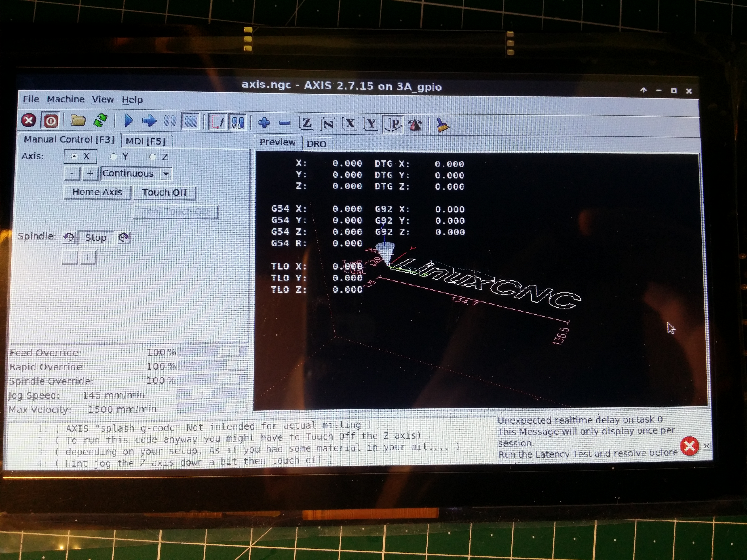Screen dimensions: 747x560
Task: Open the Machine menu
Action: point(66,100)
